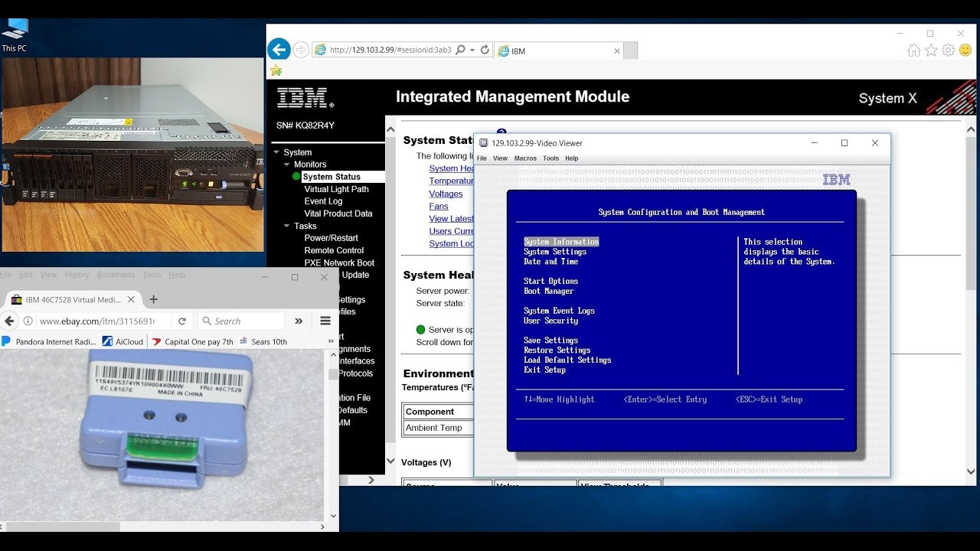Viewport: 980px width, 551px height.
Task: Open Vital Product Data page
Action: click(x=338, y=214)
